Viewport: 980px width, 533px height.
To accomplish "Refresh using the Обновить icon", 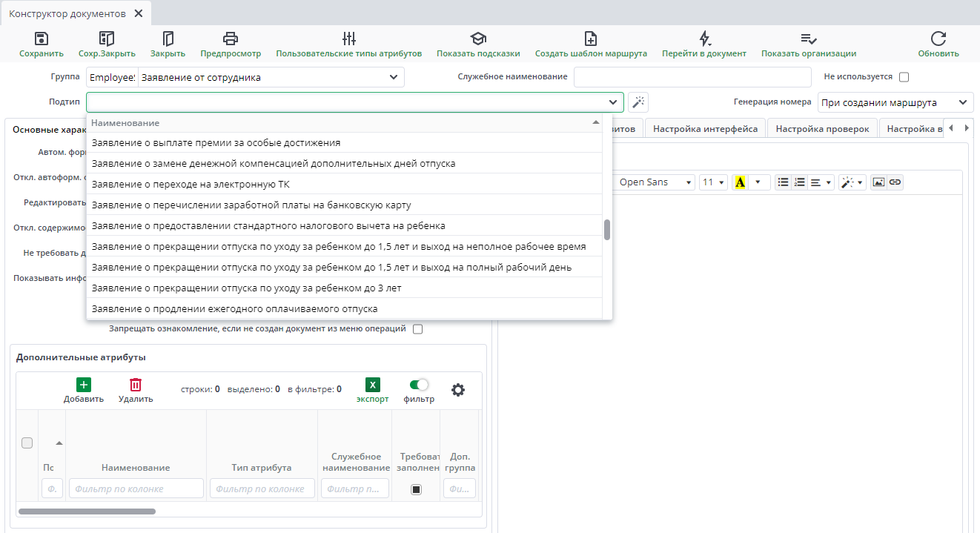I will tap(938, 39).
